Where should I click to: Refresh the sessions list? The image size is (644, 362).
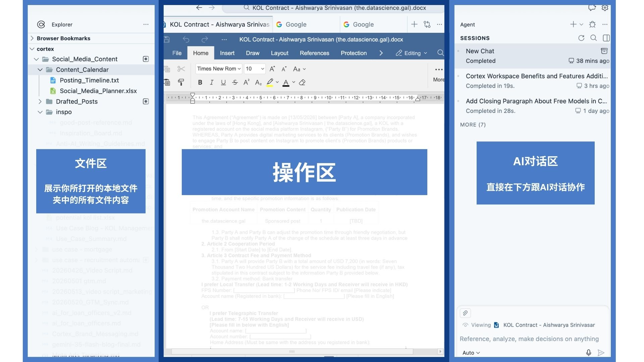tap(581, 38)
